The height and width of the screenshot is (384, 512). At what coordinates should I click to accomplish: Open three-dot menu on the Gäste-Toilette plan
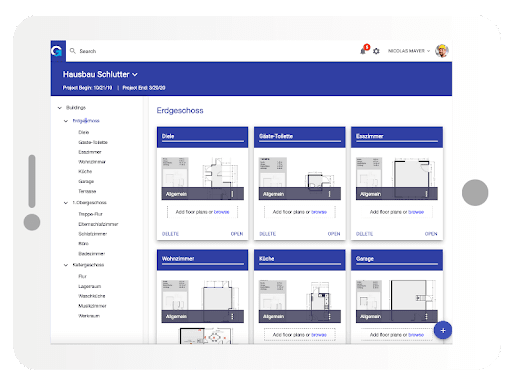pyautogui.click(x=329, y=194)
